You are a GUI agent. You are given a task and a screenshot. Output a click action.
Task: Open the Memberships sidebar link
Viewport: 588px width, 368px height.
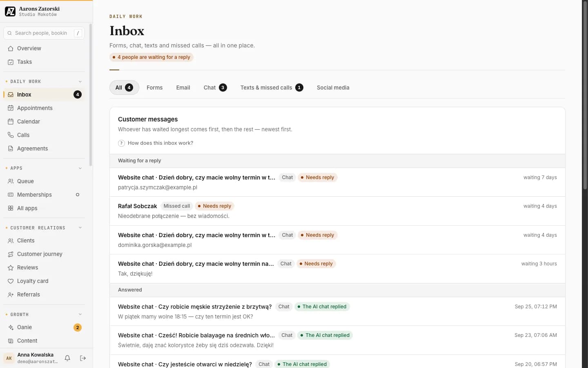pos(44,195)
